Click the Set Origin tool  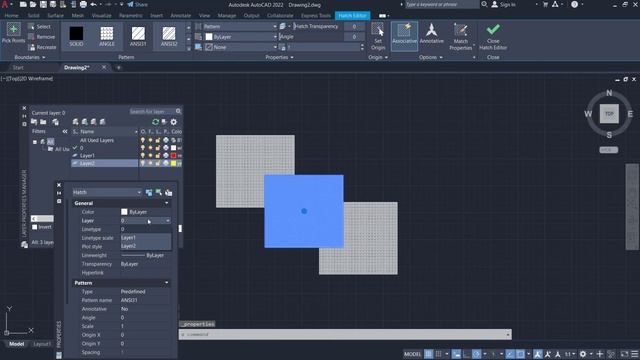tap(378, 36)
